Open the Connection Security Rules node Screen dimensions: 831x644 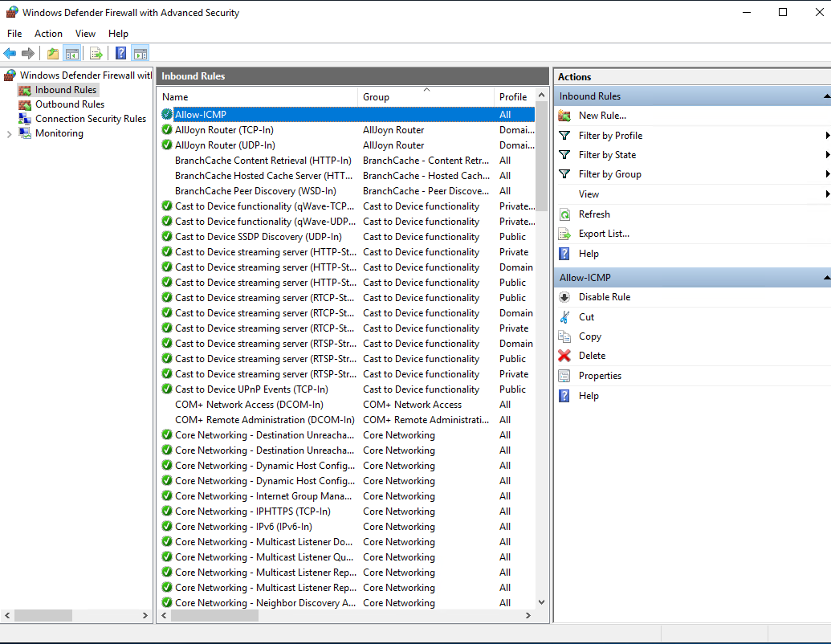[x=90, y=119]
